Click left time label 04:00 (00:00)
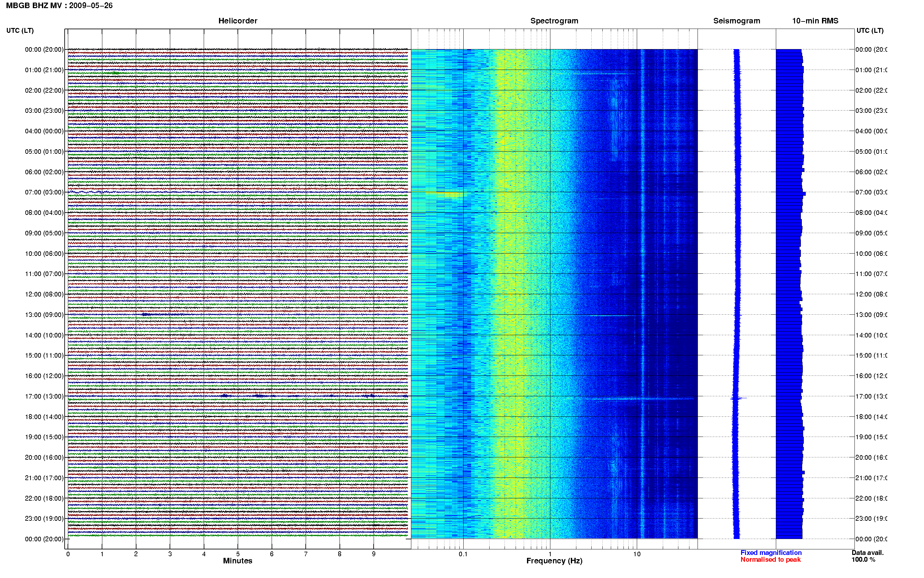This screenshot has height=578, width=924. [x=44, y=131]
